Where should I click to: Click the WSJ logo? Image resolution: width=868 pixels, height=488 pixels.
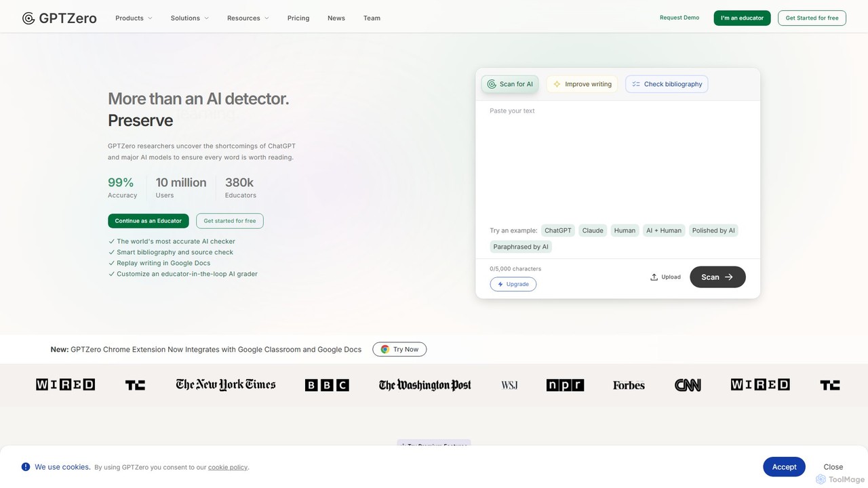(x=509, y=385)
